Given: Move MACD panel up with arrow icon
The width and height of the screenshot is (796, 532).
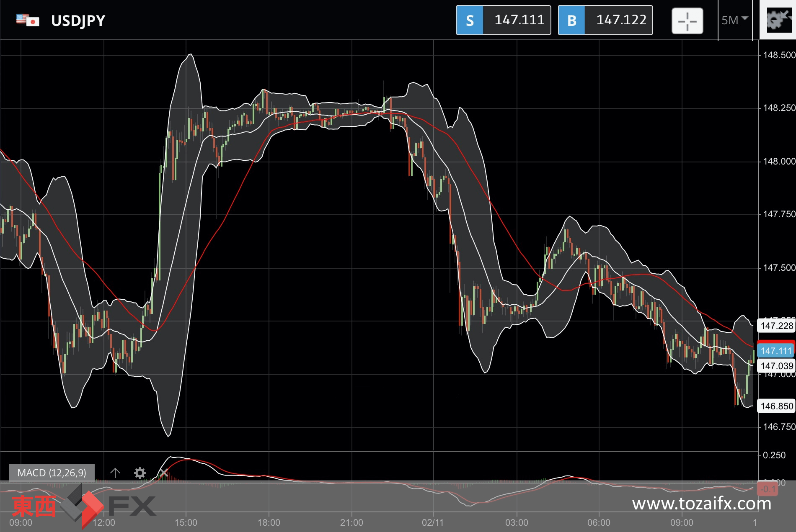Looking at the screenshot, I should pyautogui.click(x=115, y=473).
